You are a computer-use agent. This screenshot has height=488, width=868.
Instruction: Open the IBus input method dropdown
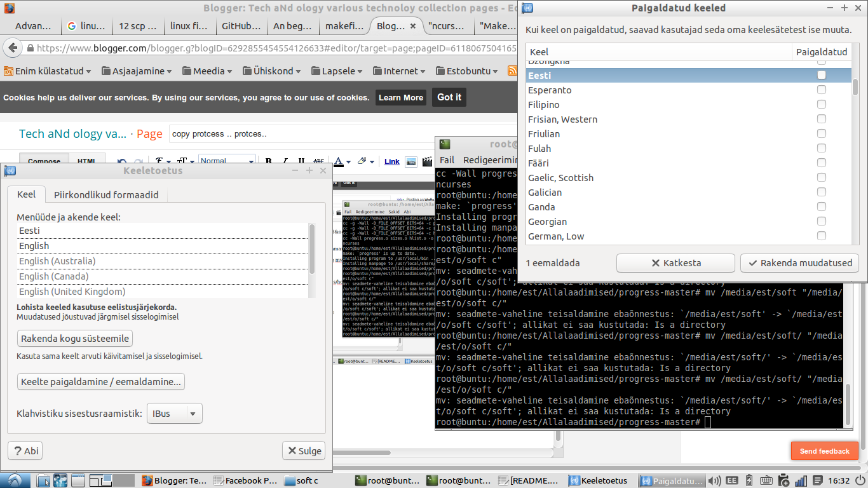(174, 414)
